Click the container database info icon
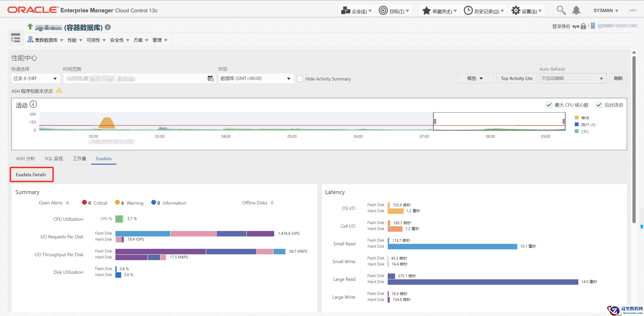 [108, 27]
